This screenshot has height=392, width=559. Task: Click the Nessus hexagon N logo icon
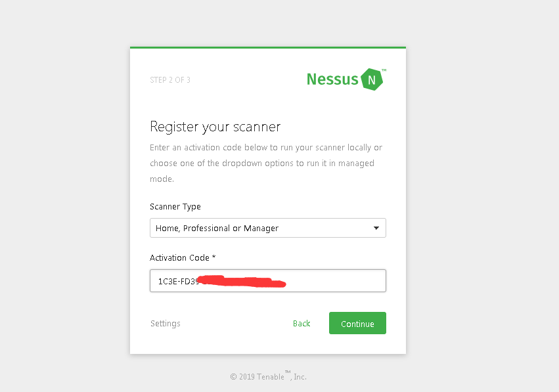pos(371,79)
